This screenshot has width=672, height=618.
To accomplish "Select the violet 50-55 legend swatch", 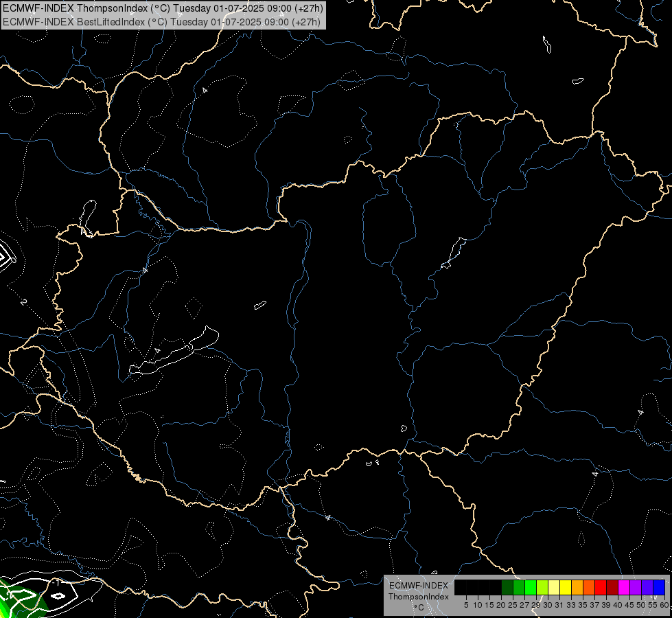I will 647,587.
